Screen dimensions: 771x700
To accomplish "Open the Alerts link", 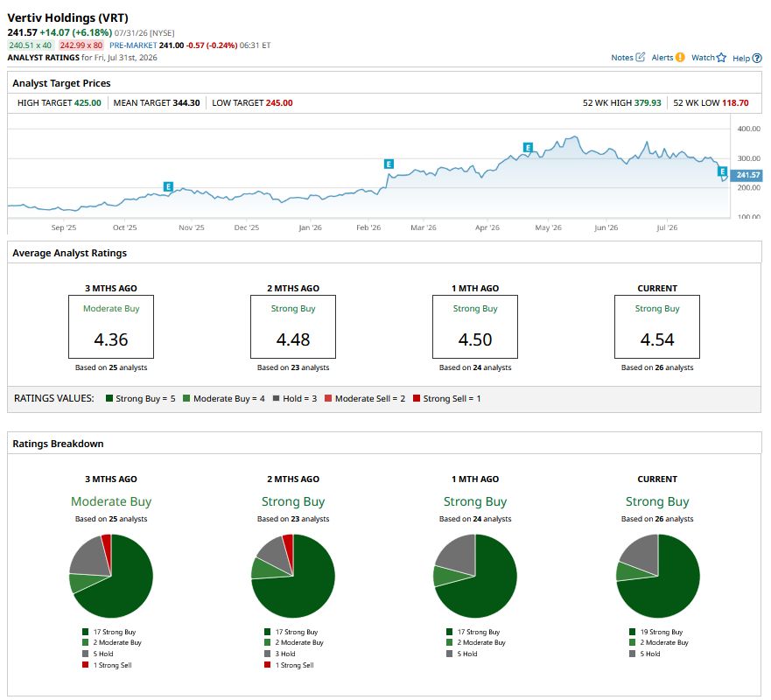I will (x=662, y=58).
